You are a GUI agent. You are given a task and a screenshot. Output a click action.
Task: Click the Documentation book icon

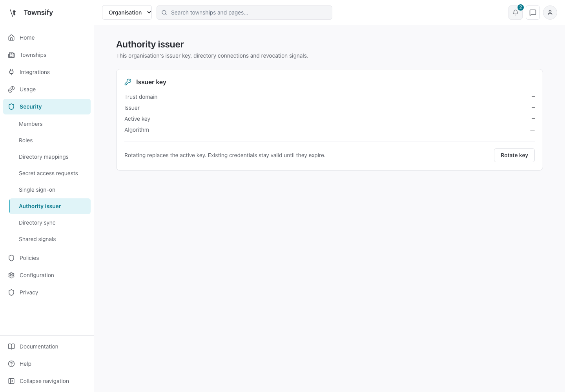[x=11, y=347]
